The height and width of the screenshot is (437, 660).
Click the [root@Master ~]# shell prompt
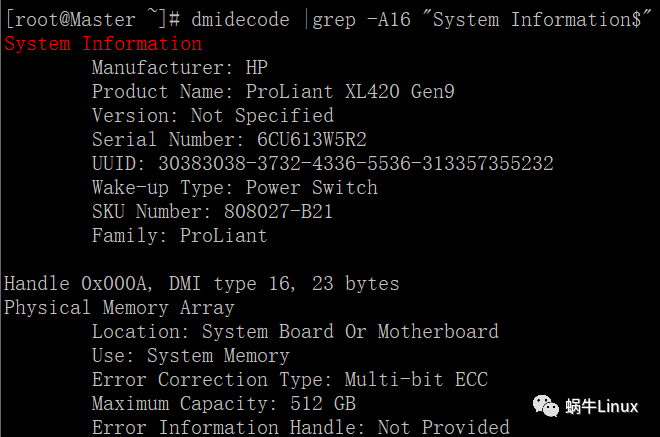(x=93, y=20)
